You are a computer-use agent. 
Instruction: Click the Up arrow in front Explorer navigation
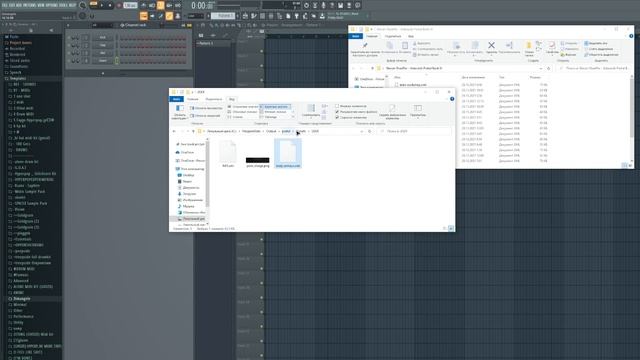pyautogui.click(x=193, y=131)
